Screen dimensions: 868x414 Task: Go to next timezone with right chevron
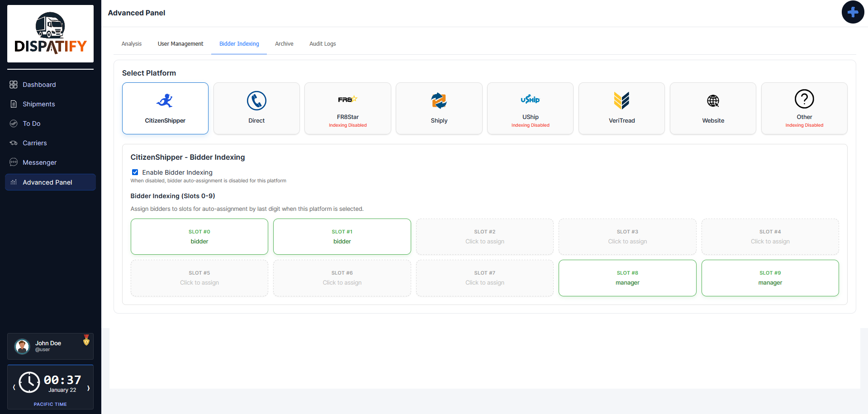pyautogui.click(x=88, y=388)
